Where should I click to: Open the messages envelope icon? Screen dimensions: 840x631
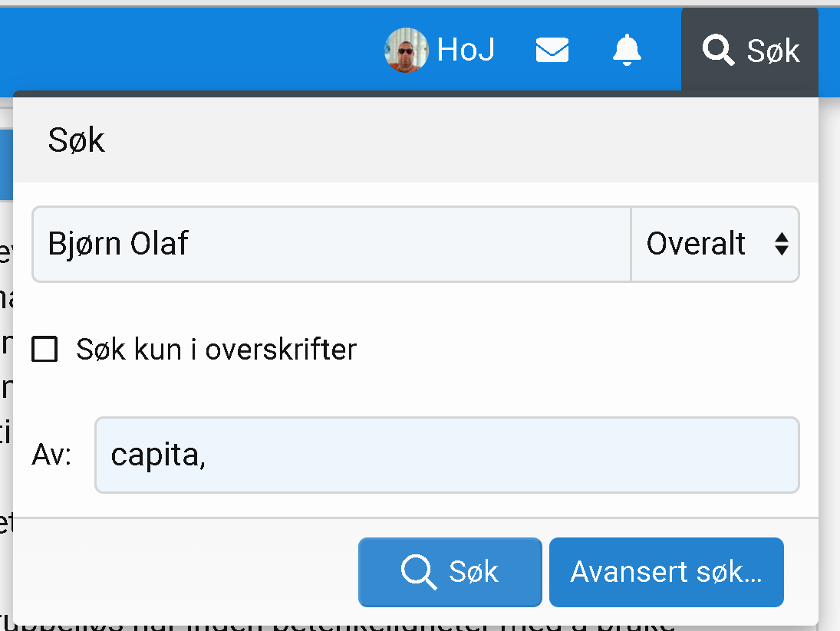point(552,50)
